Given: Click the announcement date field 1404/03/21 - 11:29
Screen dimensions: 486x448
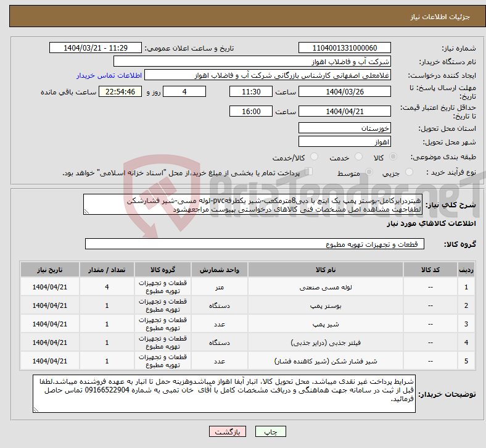Looking at the screenshot, I should tap(96, 48).
